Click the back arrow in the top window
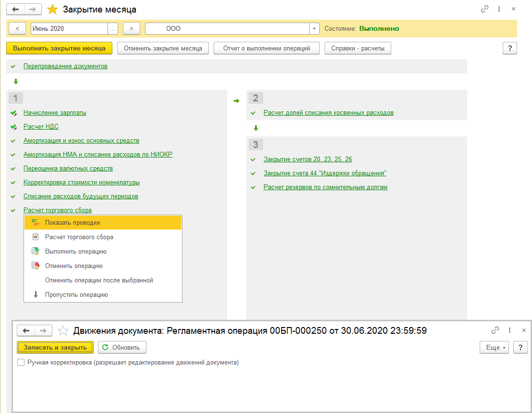This screenshot has width=532, height=413. (x=16, y=10)
